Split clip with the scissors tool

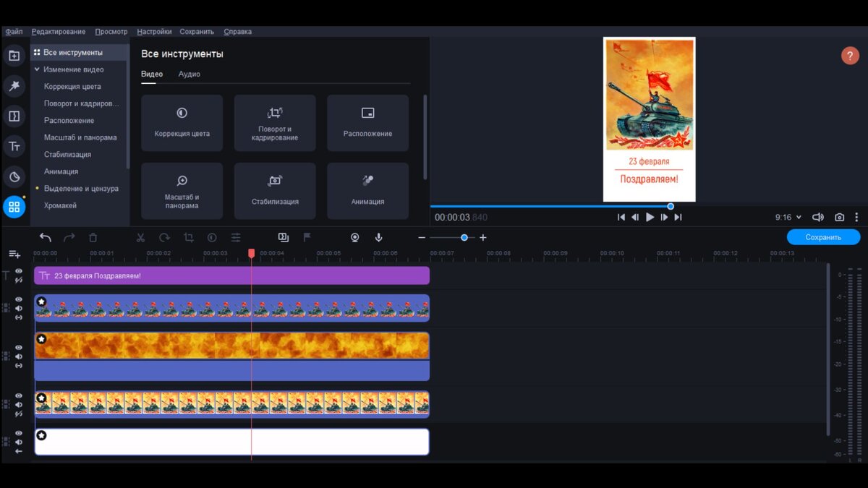[140, 237]
